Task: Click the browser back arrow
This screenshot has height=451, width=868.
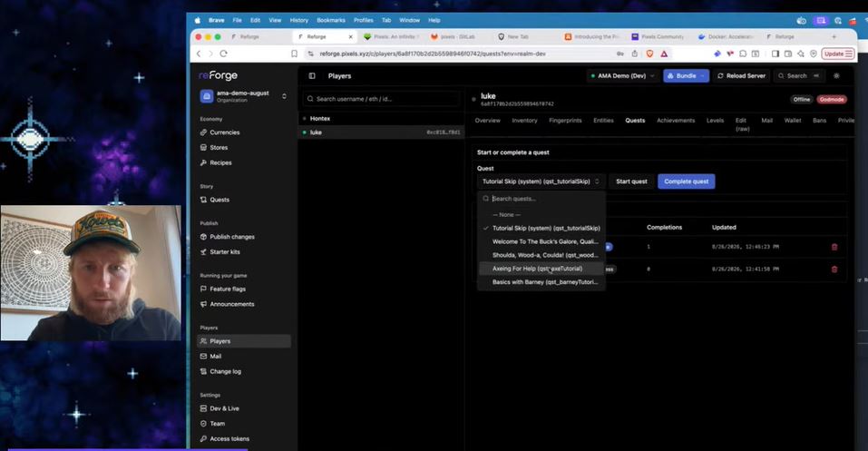Action: point(199,54)
